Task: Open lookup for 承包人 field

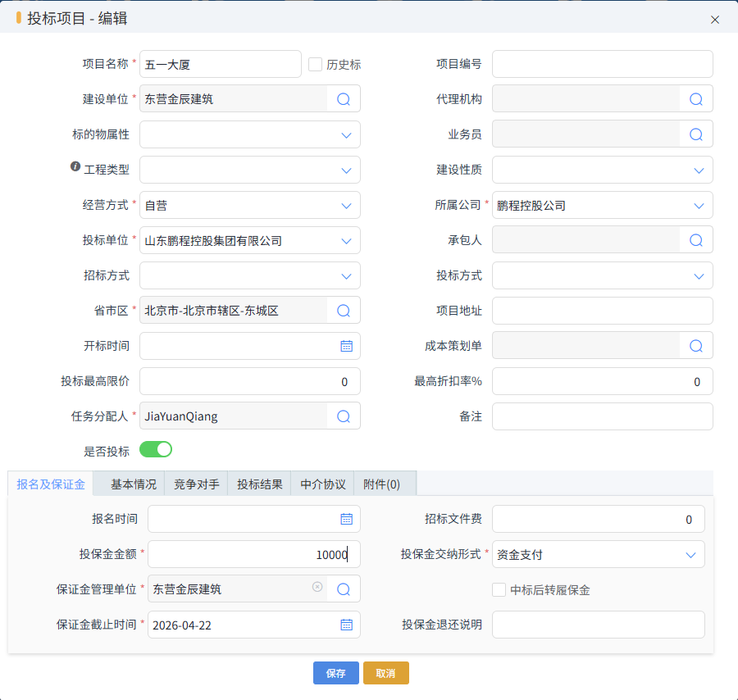Action: (x=696, y=240)
